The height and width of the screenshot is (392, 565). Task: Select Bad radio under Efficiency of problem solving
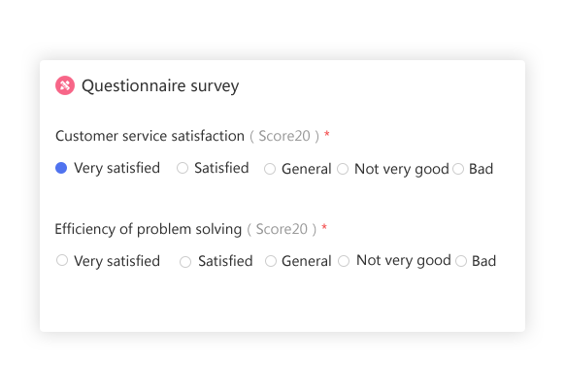click(x=461, y=261)
